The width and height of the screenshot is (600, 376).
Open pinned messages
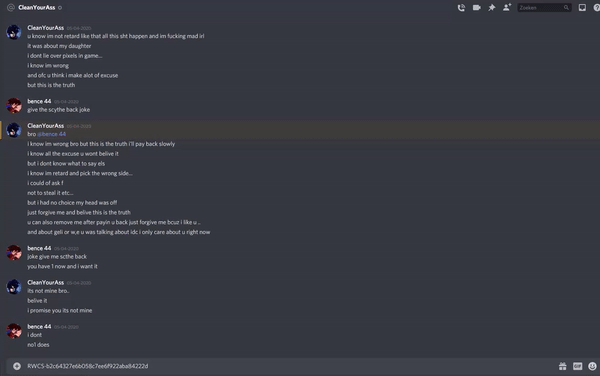point(492,8)
